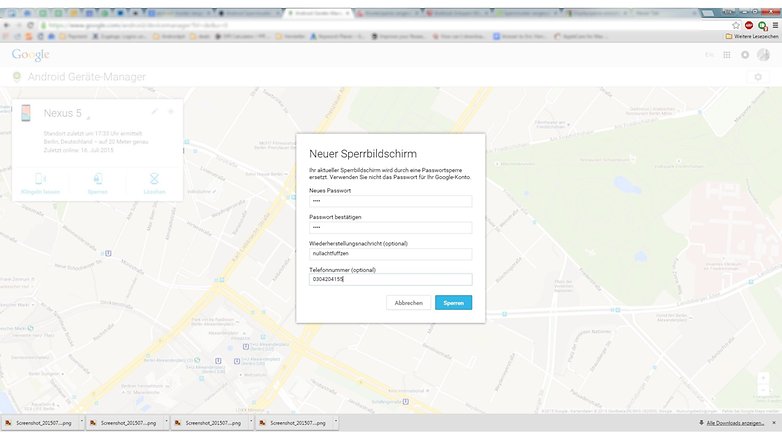Open Google notifications bell icon
782x440 pixels.
pyautogui.click(x=745, y=55)
